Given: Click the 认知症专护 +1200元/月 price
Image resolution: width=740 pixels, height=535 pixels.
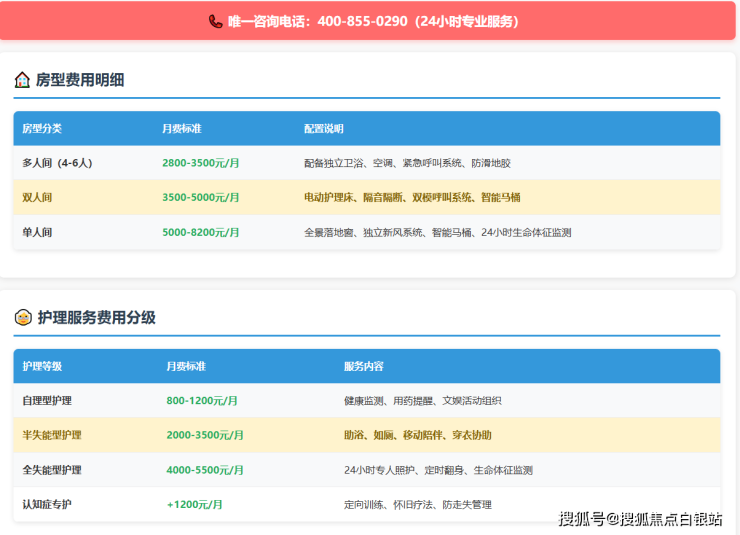Looking at the screenshot, I should click(x=195, y=505).
